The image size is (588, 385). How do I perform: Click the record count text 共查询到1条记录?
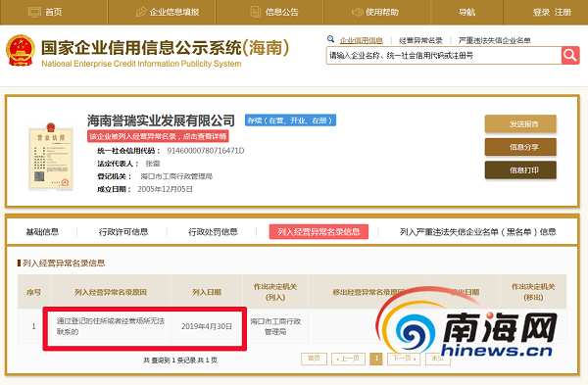pyautogui.click(x=170, y=361)
